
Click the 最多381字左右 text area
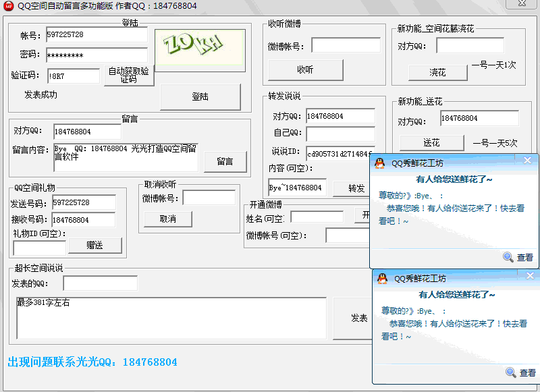click(x=171, y=318)
